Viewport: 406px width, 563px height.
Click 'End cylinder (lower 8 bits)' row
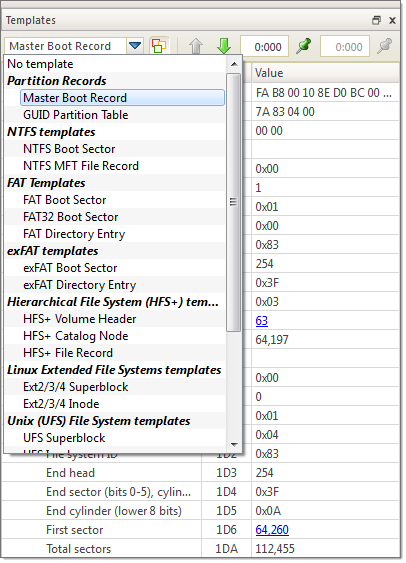tap(114, 511)
